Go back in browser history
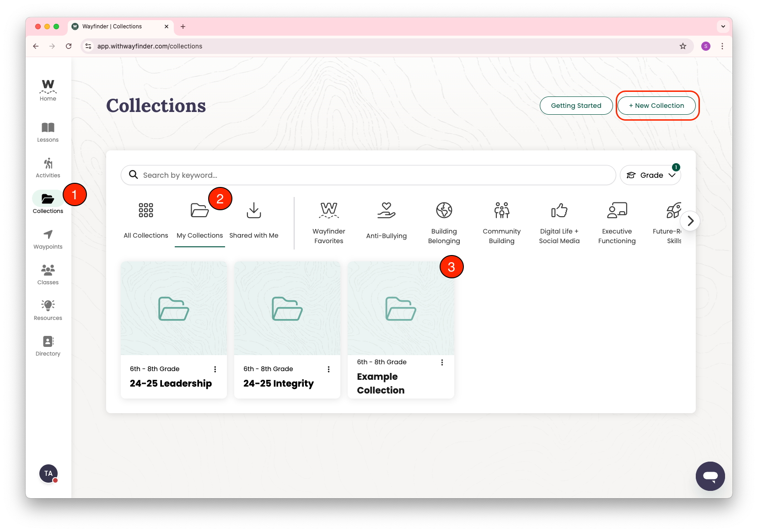Screen dimensions: 758x532 tap(36, 46)
